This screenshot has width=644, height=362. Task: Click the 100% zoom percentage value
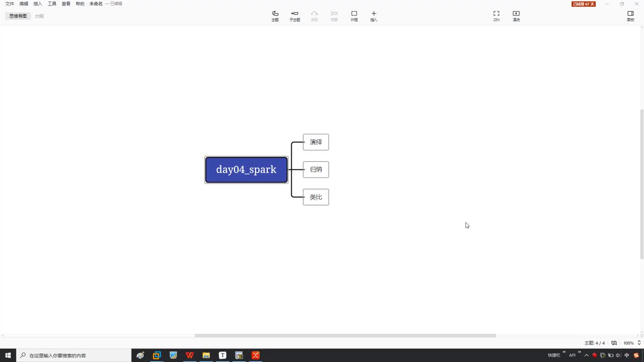point(628,343)
